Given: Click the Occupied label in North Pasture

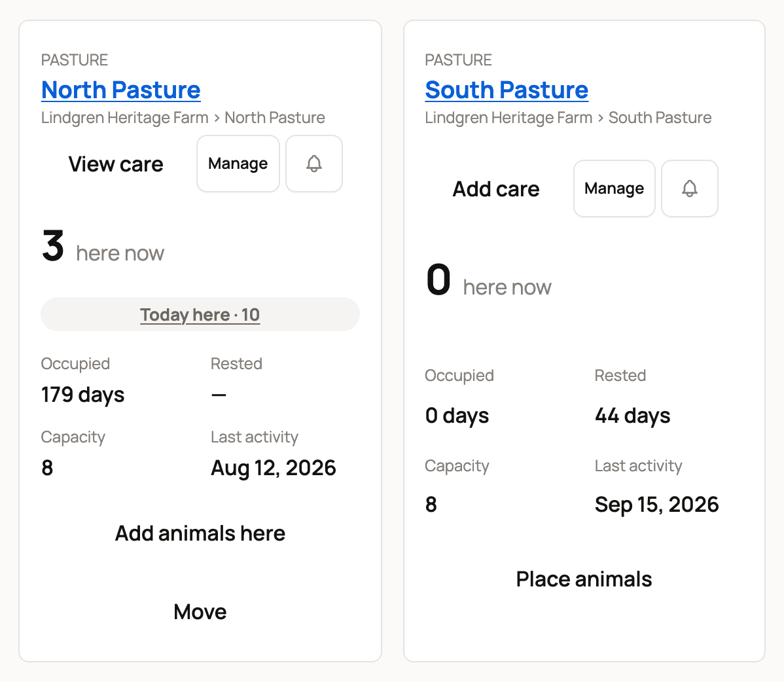Looking at the screenshot, I should (x=75, y=364).
